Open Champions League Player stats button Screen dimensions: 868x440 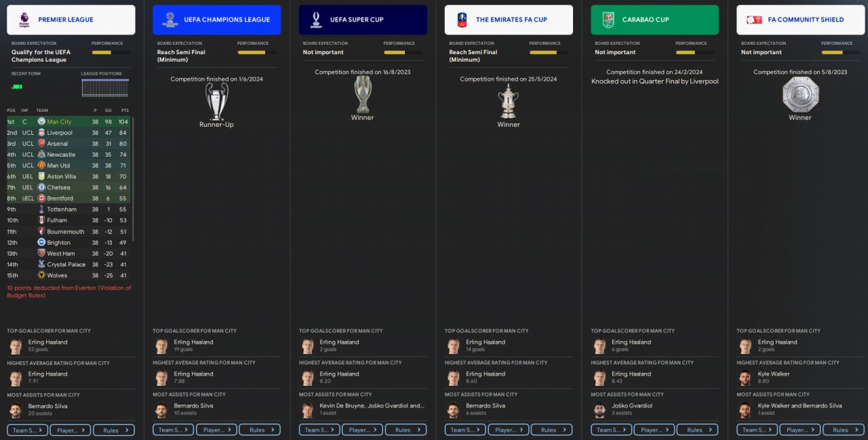pos(216,430)
